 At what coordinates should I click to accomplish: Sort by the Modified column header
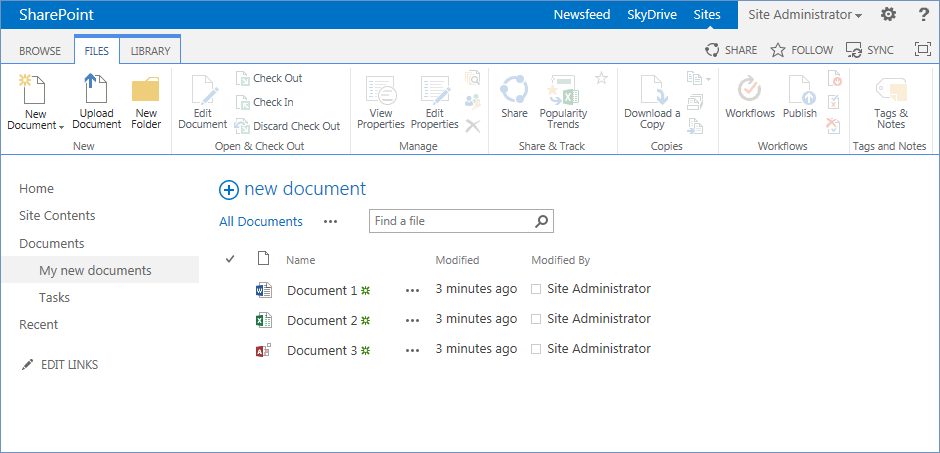coord(457,260)
